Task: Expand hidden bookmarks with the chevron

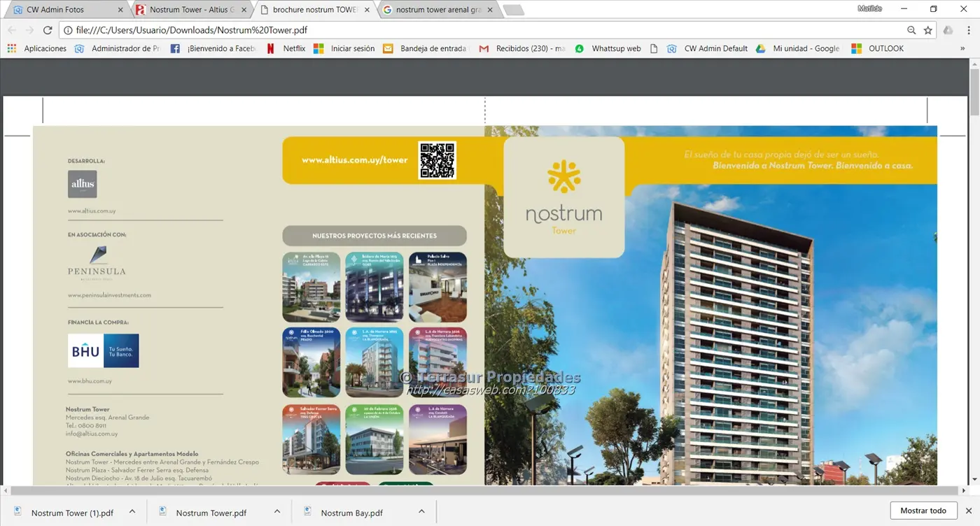Action: (x=962, y=48)
